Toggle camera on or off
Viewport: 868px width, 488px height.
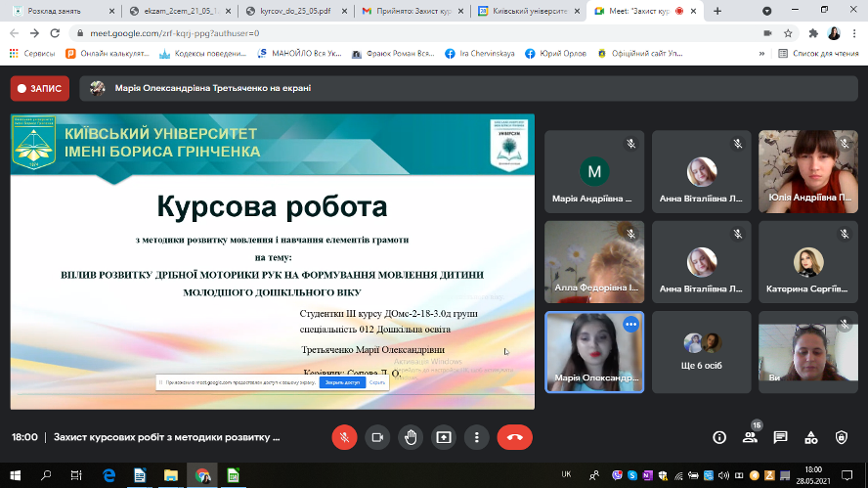pyautogui.click(x=377, y=437)
